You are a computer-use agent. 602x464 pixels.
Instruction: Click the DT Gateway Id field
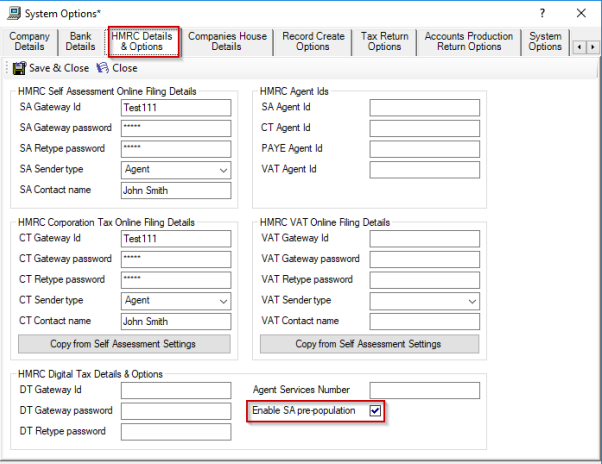coord(176,390)
